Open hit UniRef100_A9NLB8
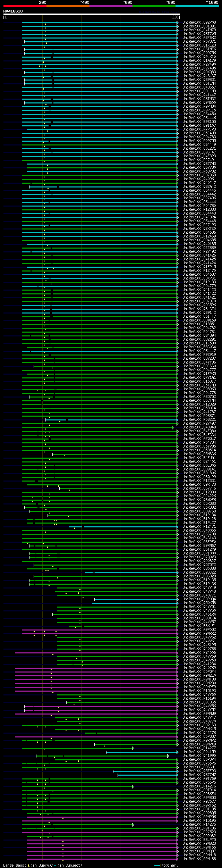 199,859
